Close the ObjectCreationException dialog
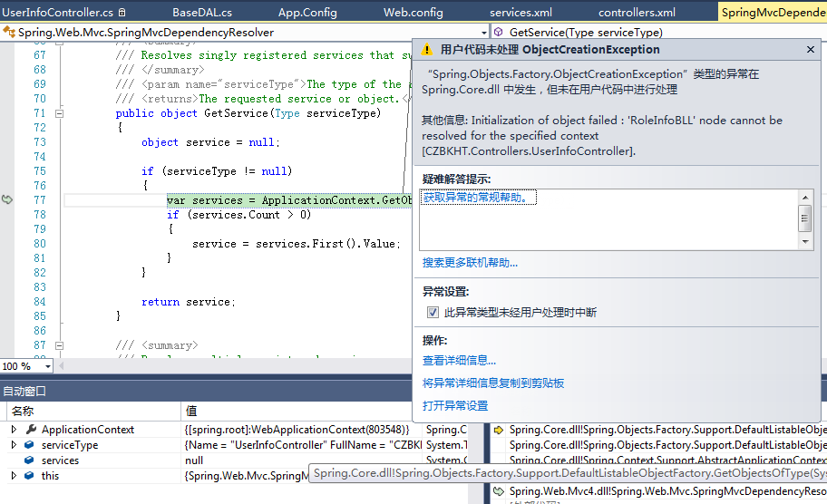This screenshot has width=827, height=504. point(810,50)
